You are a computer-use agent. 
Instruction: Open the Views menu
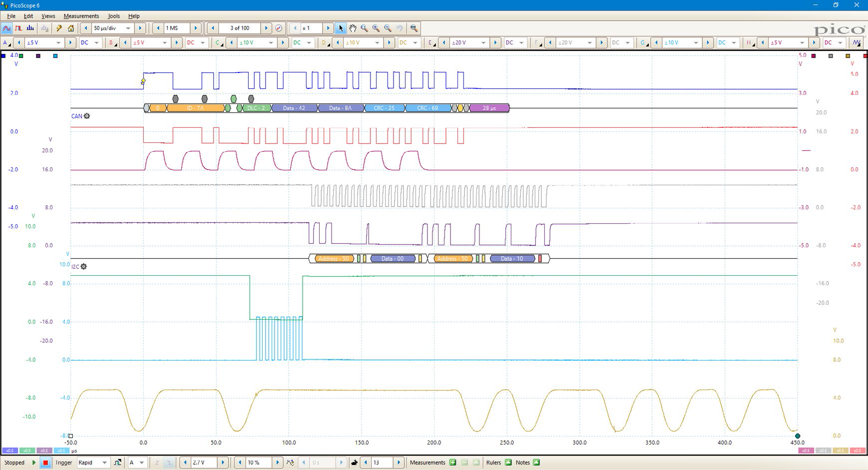tap(48, 16)
